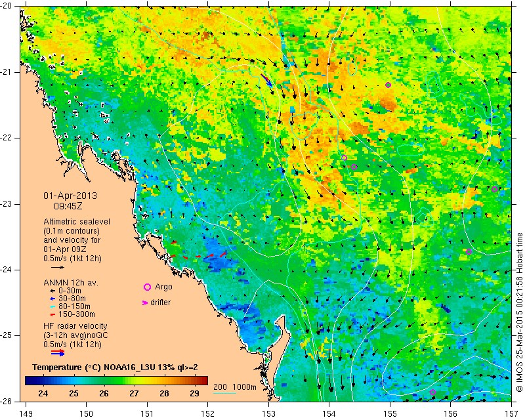Click the '(3-12h avg)noQC' legend text
Image resolution: width=525 pixels, height=420 pixels.
click(75, 335)
